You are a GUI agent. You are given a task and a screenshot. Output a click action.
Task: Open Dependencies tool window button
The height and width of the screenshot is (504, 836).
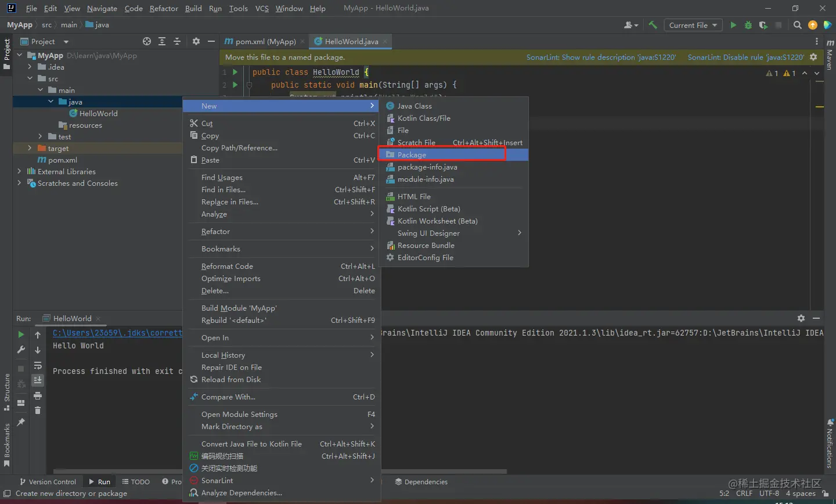click(x=421, y=481)
